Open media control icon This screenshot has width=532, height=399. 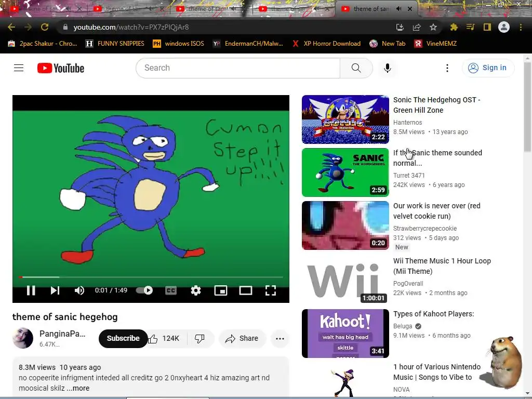[x=470, y=27]
